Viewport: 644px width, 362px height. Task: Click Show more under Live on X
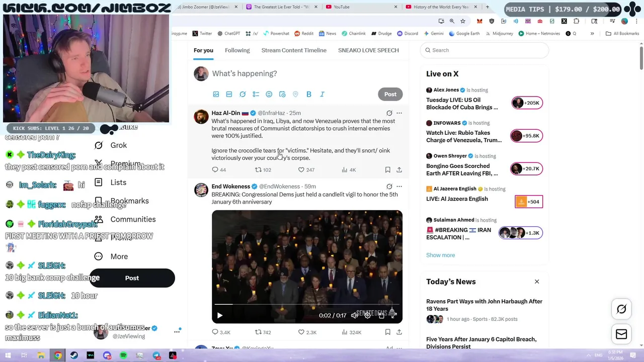point(440,255)
